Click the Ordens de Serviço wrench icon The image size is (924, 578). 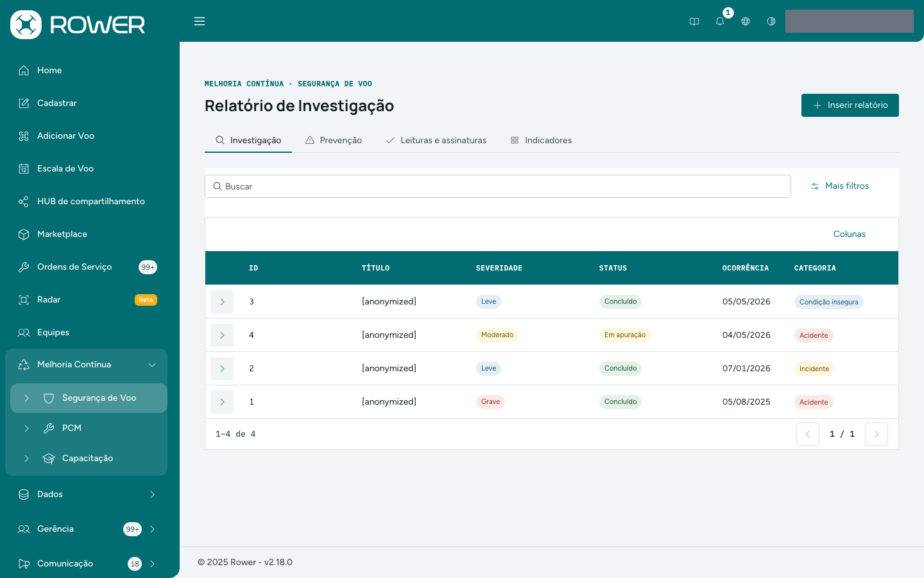pos(24,267)
